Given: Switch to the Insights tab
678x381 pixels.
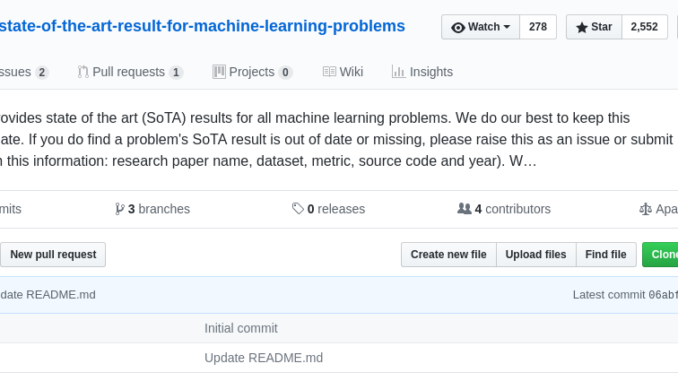Looking at the screenshot, I should coord(422,72).
